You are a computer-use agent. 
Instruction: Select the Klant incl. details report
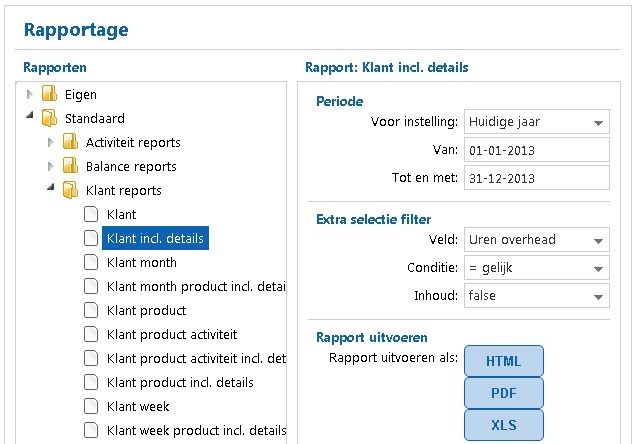(154, 239)
